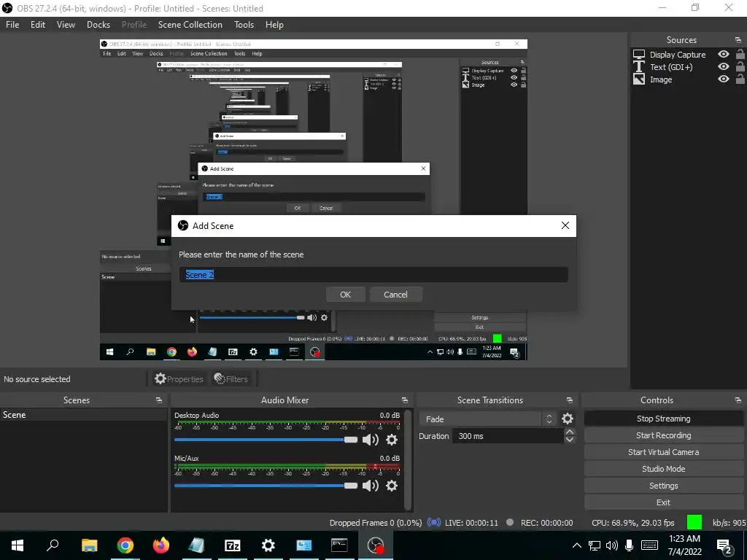Screen dimensions: 747x560
Task: Open Mic/Aux gear settings
Action: tap(392, 486)
